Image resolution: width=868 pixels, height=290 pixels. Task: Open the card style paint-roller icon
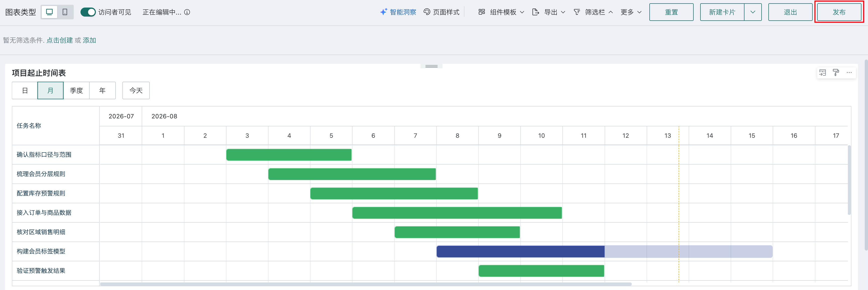click(x=836, y=73)
